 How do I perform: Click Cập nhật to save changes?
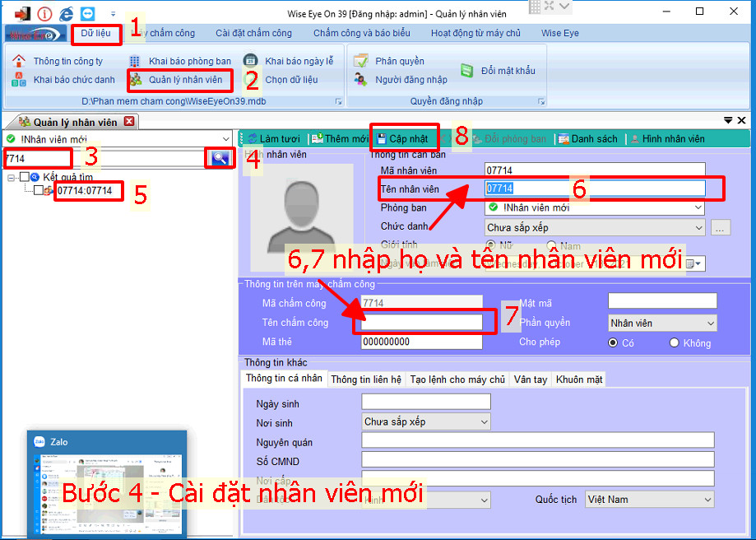402,139
